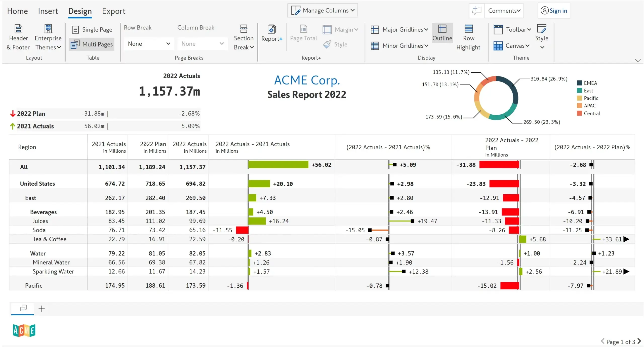Select Single Page table mode
The width and height of the screenshot is (644, 347).
92,30
